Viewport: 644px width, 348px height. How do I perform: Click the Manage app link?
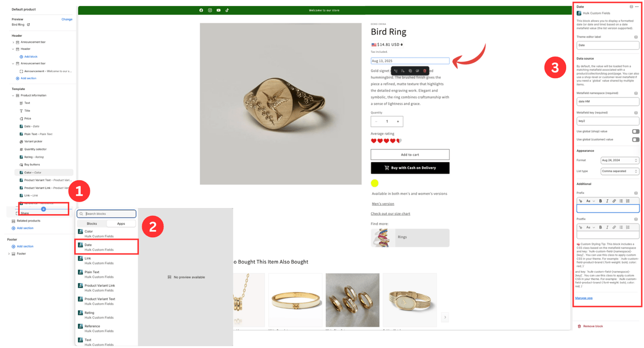[584, 298]
